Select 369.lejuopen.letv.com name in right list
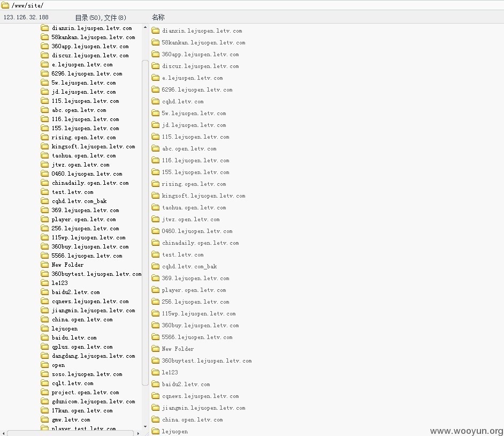504x436 pixels. tap(195, 278)
